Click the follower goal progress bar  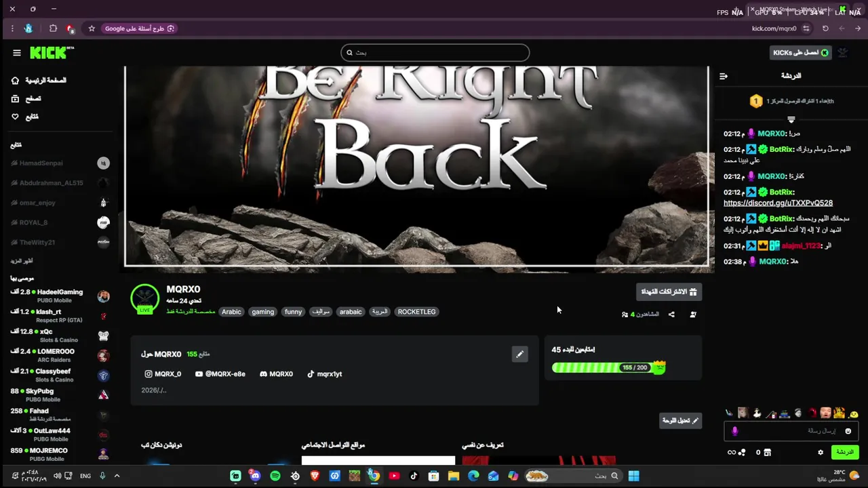(x=608, y=367)
